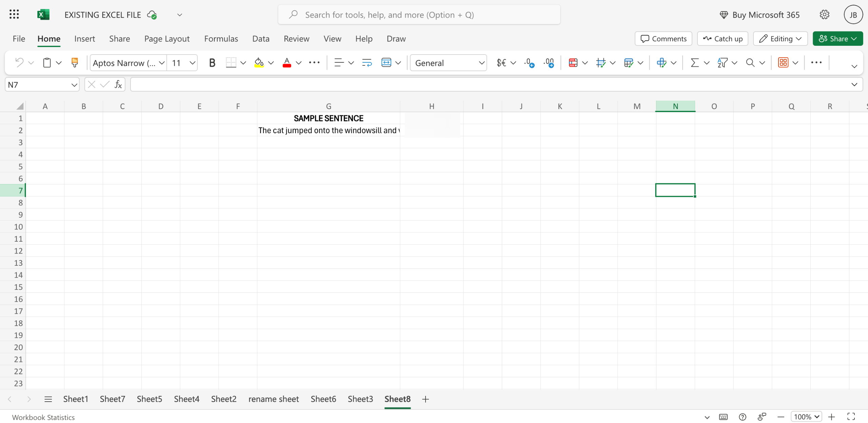Click the Catch up button
The width and height of the screenshot is (868, 423).
[x=723, y=39]
